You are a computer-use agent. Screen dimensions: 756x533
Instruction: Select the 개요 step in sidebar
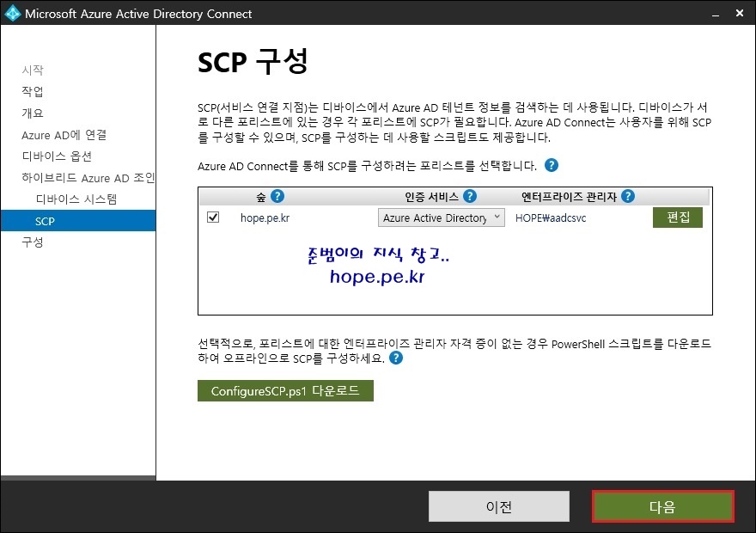coord(33,113)
